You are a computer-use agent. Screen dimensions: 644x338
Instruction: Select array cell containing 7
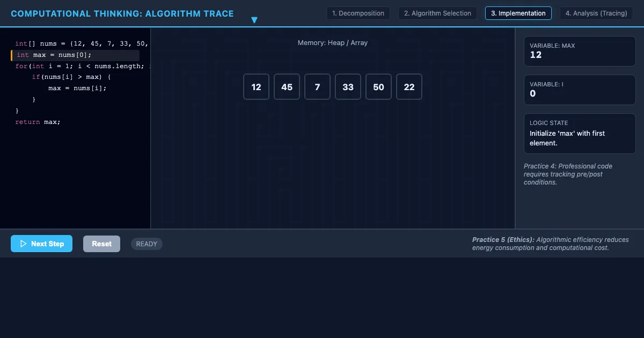(x=317, y=87)
